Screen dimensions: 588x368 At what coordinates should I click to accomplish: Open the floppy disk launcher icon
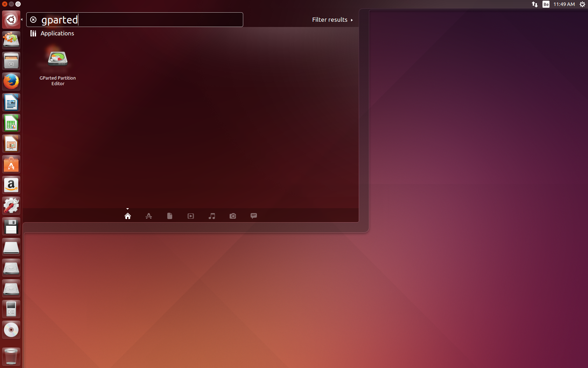coord(11,226)
